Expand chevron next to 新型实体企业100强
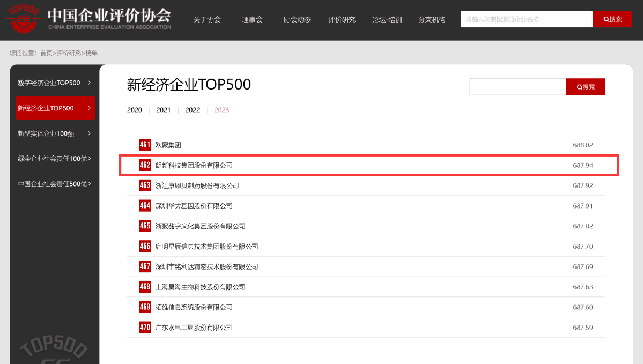Screen dimensions: 643x364 (x=90, y=133)
